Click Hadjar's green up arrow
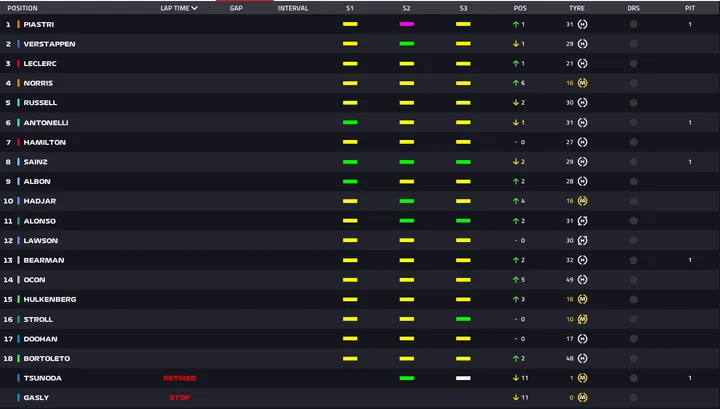720x409 pixels. (516, 201)
